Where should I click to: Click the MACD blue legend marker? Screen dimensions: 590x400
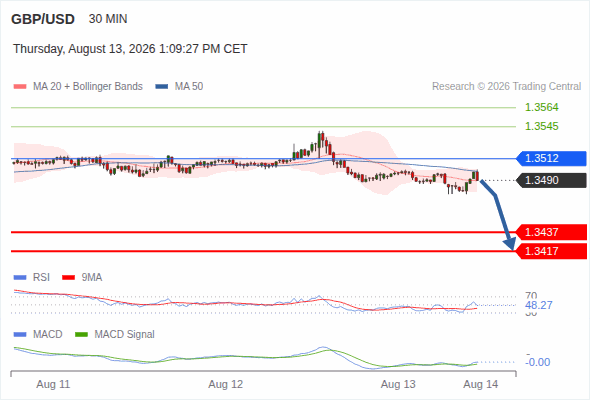[x=20, y=335]
